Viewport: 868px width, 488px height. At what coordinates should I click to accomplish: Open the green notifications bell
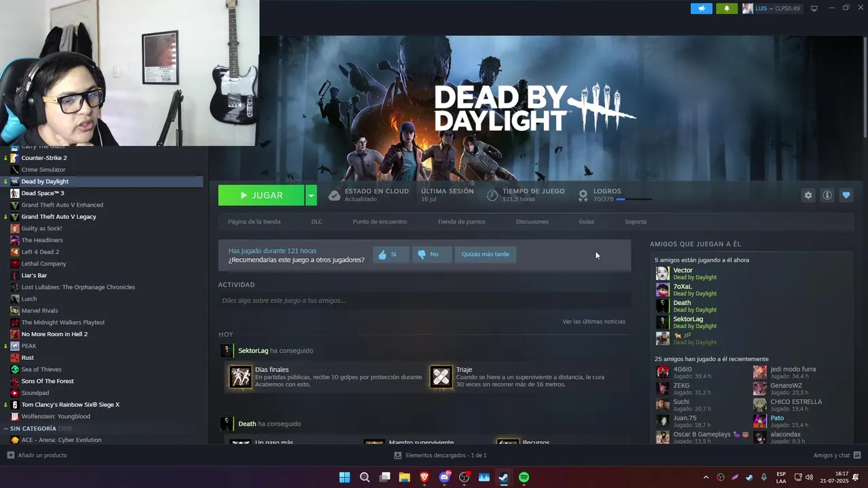(726, 8)
